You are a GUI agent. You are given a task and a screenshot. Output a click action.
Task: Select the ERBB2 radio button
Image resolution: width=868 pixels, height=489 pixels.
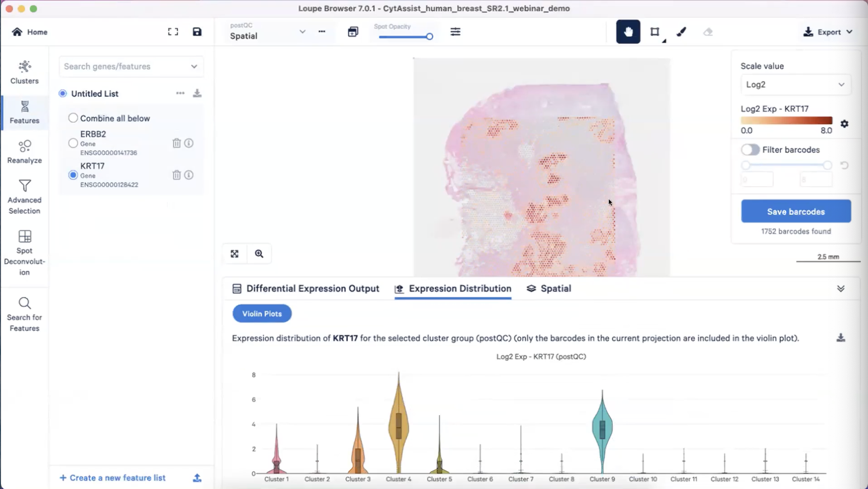(x=73, y=143)
